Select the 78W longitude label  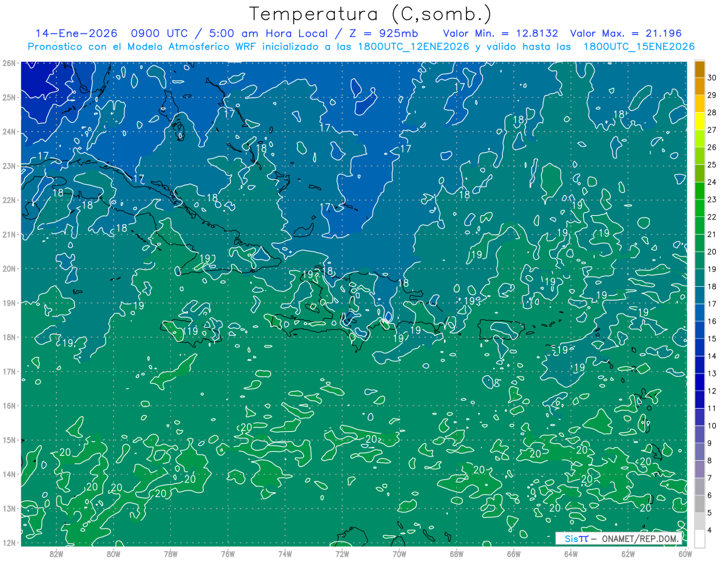[x=170, y=554]
